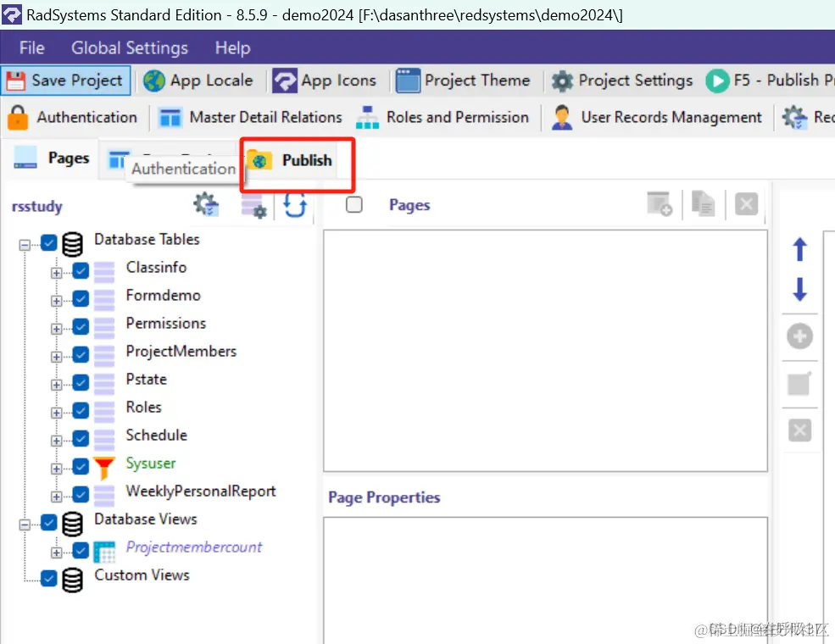The image size is (835, 644).
Task: Expand the Classinfo tree node
Action: click(x=57, y=273)
